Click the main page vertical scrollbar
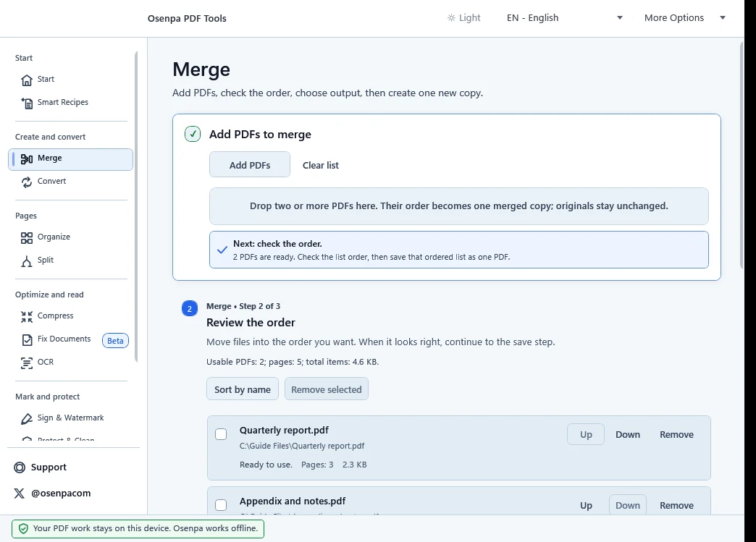This screenshot has height=542, width=756. (x=742, y=154)
